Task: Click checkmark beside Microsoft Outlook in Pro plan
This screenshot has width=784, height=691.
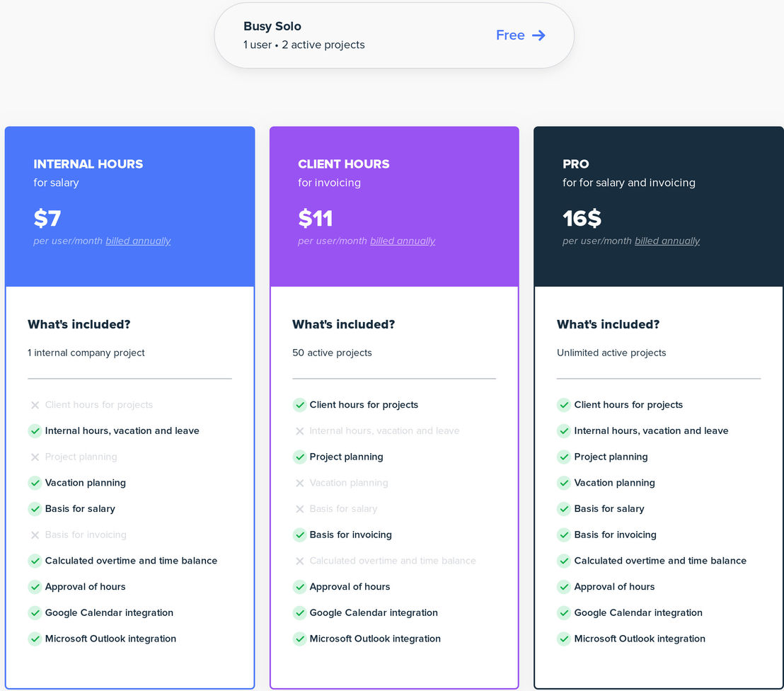Action: pyautogui.click(x=564, y=639)
